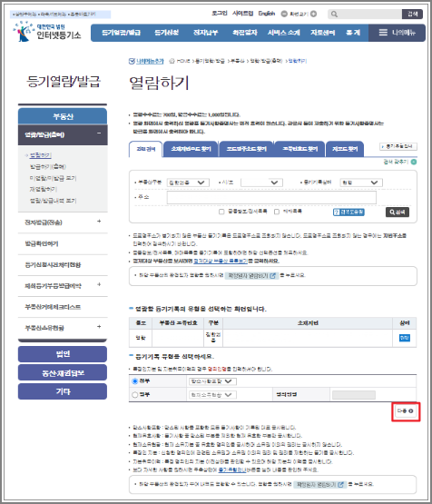
Task: Switch to the 고유번호로 찾기 tab
Action: (299, 149)
